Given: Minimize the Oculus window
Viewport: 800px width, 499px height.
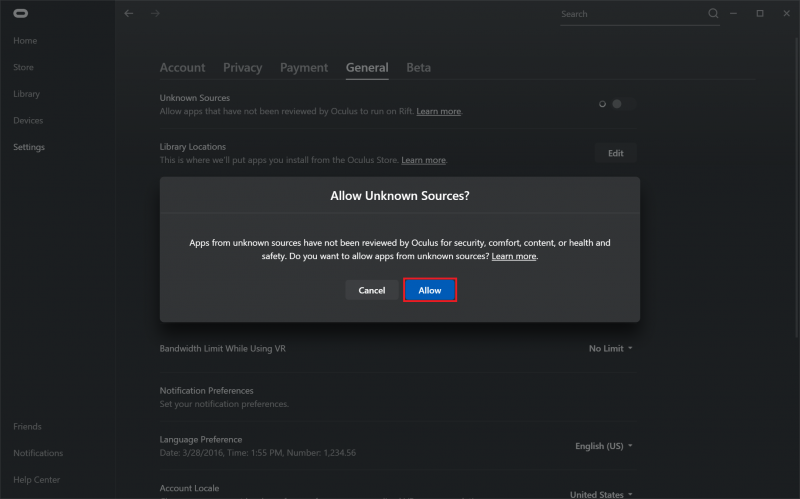Looking at the screenshot, I should coord(733,13).
